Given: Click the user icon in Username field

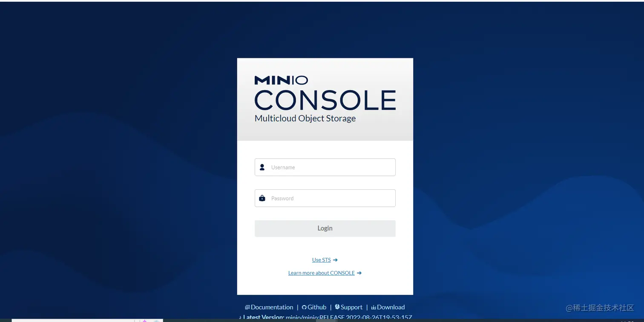Looking at the screenshot, I should [262, 167].
